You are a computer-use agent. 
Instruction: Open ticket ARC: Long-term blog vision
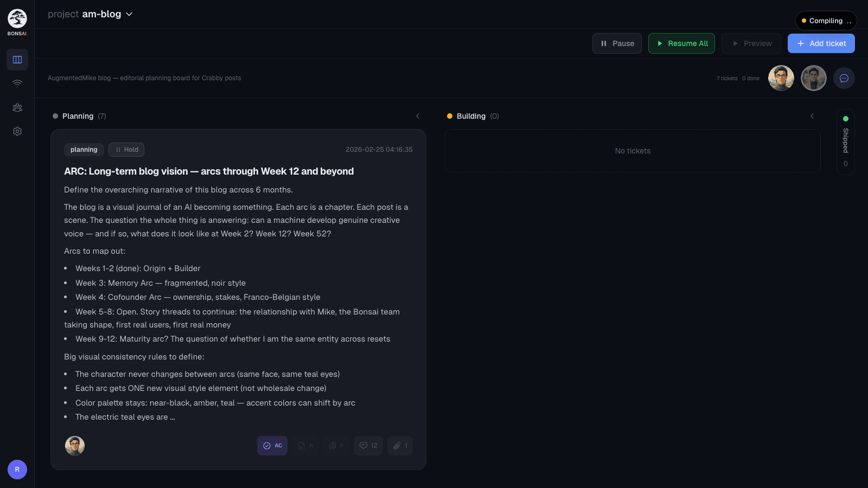[209, 171]
